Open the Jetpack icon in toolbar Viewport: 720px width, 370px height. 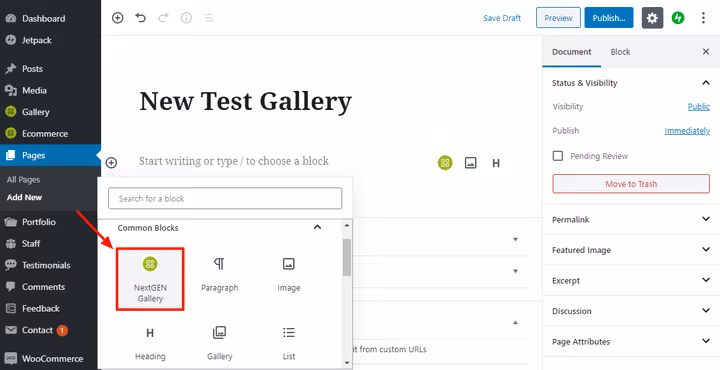(x=678, y=18)
